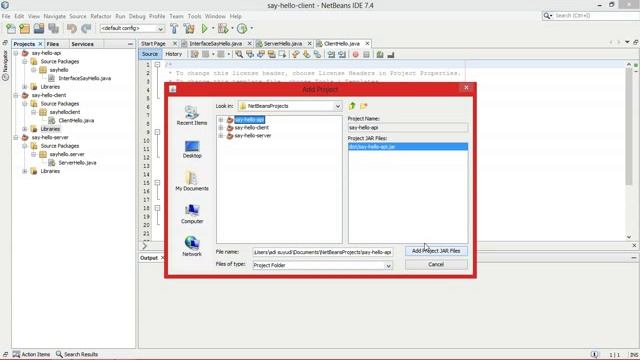This screenshot has height=360, width=640.
Task: Open the Look in NetBeansProjects dropdown
Action: pos(338,106)
